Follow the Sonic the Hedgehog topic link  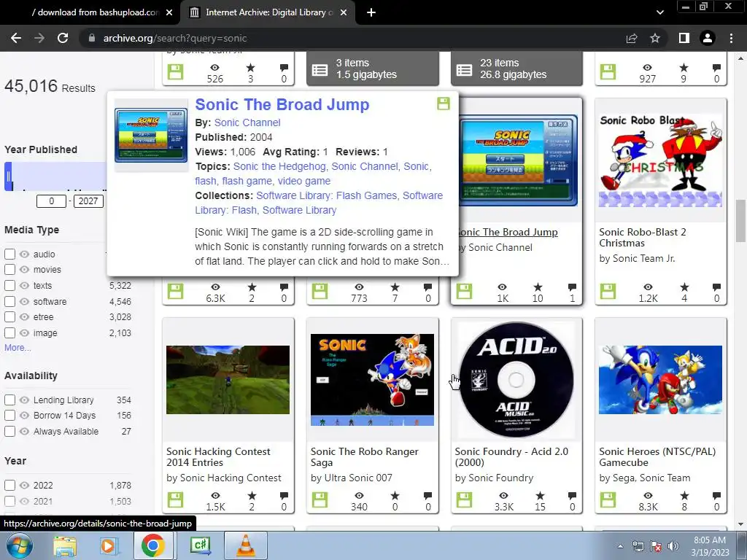(x=279, y=166)
